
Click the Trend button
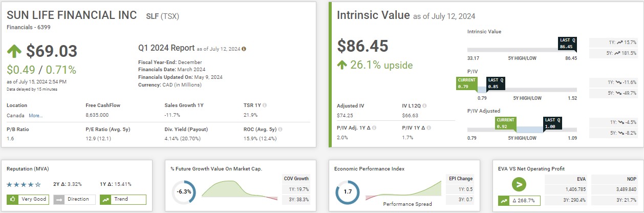tap(123, 200)
